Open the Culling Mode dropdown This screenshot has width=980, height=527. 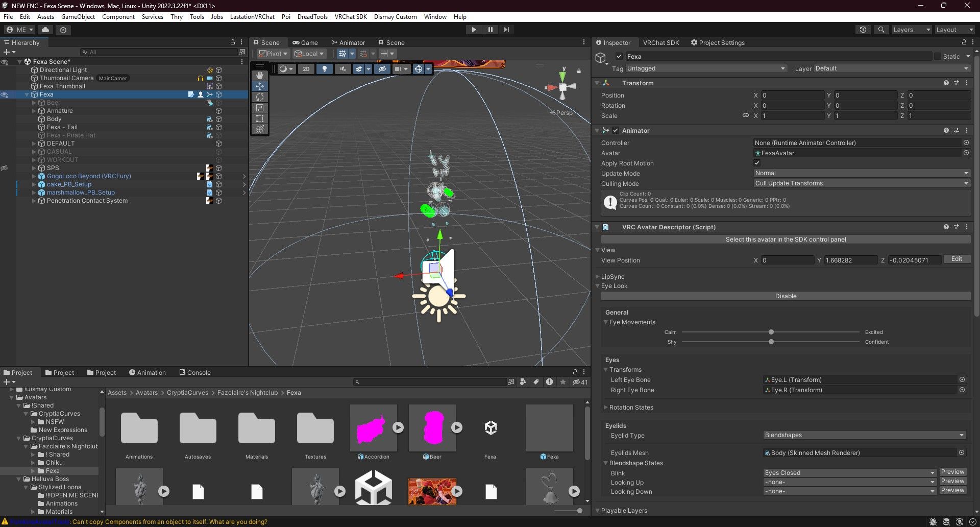(x=862, y=183)
